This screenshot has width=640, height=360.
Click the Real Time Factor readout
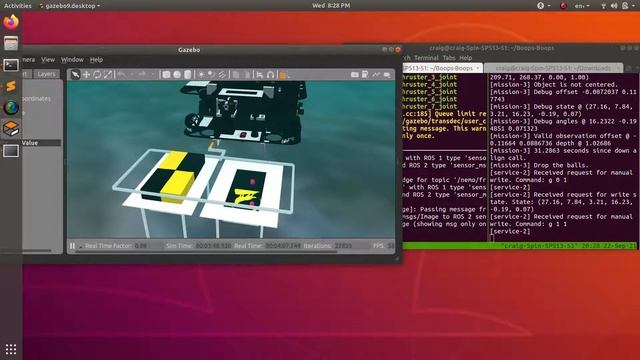[116, 246]
